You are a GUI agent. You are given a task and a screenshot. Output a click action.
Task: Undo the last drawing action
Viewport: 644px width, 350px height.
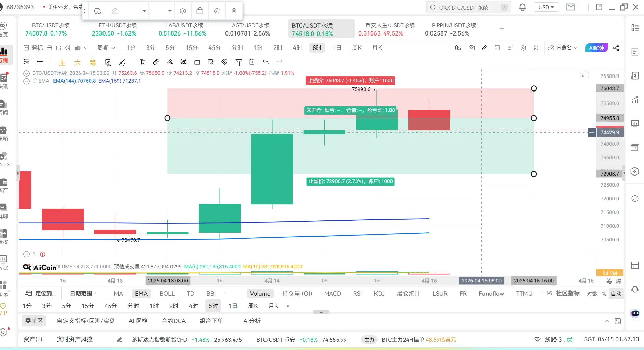[265, 62]
